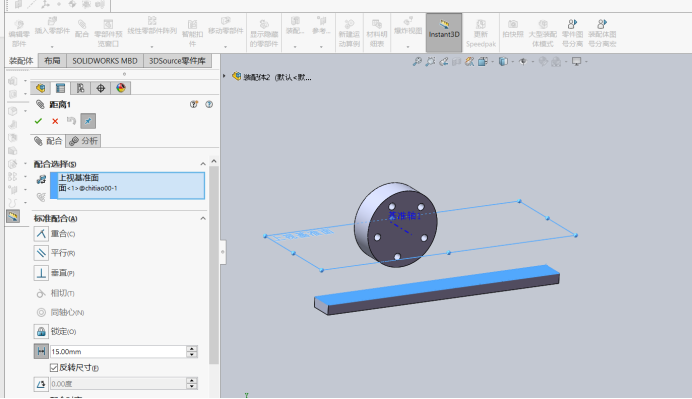
Task: Click the 0.00度 angle input field
Action: (118, 384)
